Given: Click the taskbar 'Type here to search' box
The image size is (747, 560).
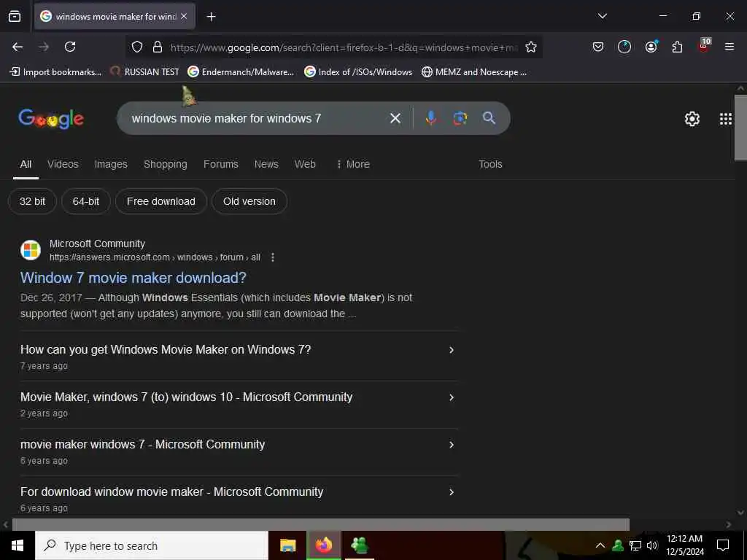Looking at the screenshot, I should click(152, 545).
